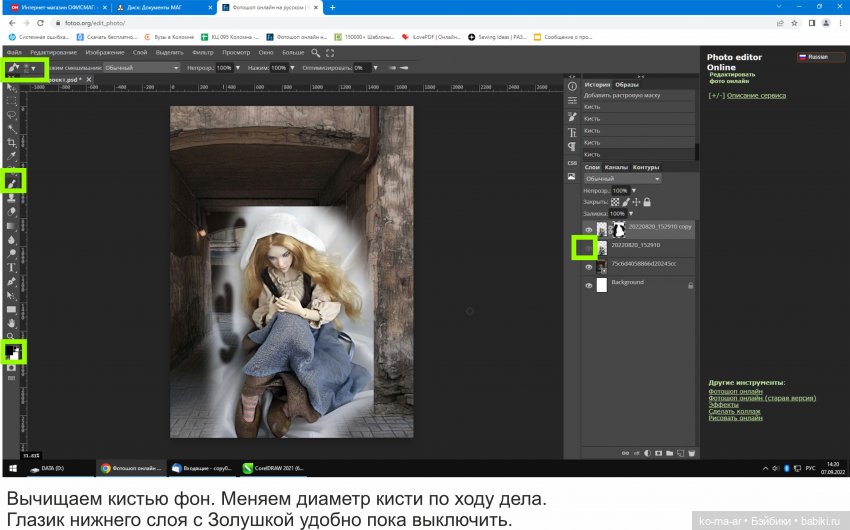Select layer mask thumbnail of copy layer
850x530 pixels.
pos(618,230)
